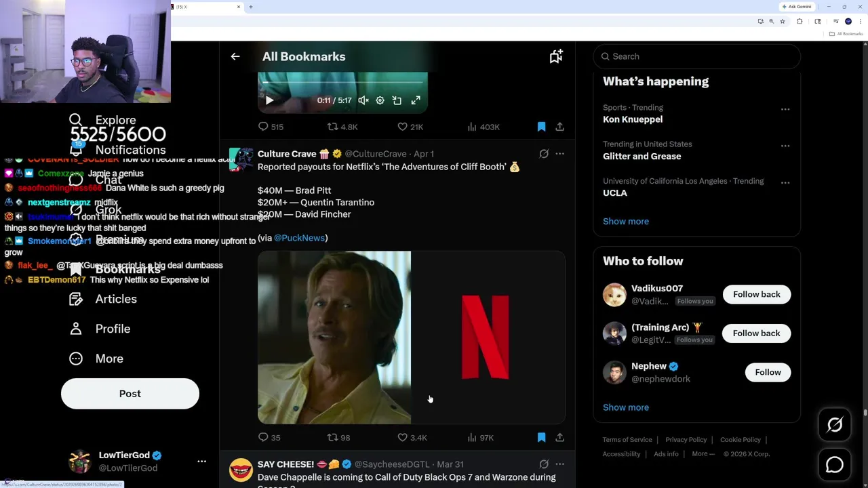Open the Culture Crave account name
The image size is (868, 488).
[x=287, y=154]
